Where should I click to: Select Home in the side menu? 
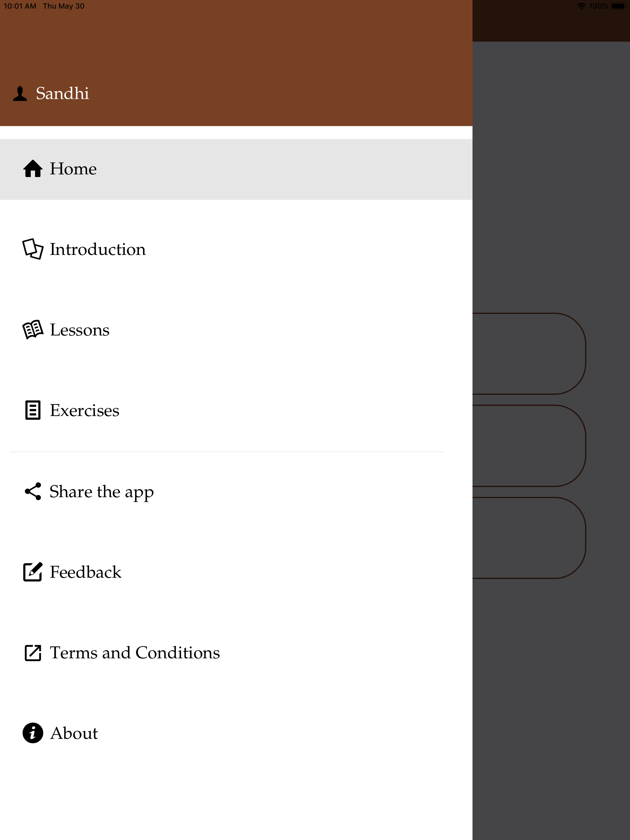(236, 169)
